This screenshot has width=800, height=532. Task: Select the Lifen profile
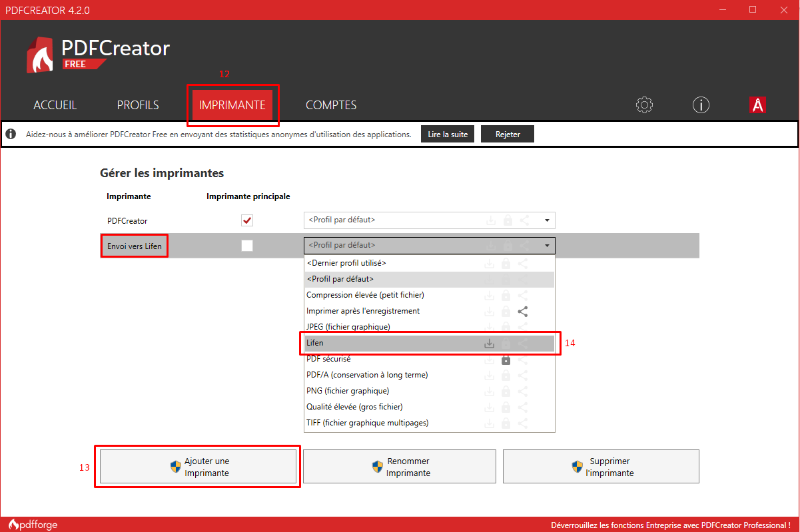[x=430, y=343]
